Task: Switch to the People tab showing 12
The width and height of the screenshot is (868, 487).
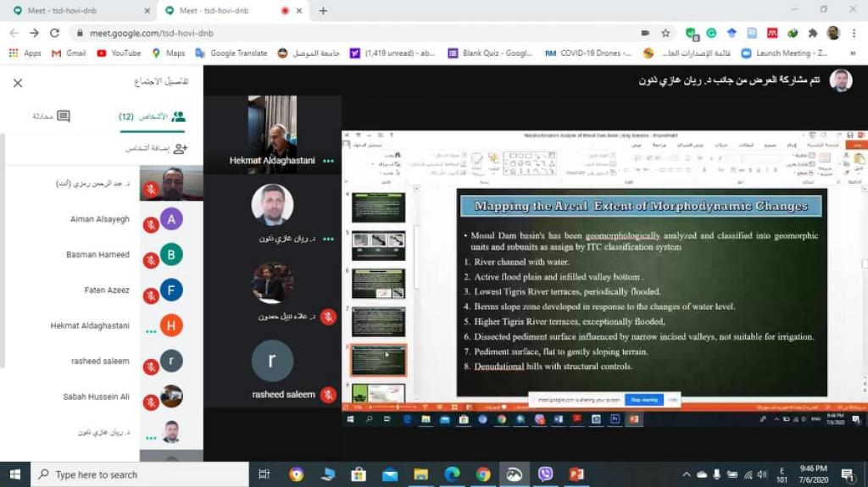Action: (x=153, y=117)
